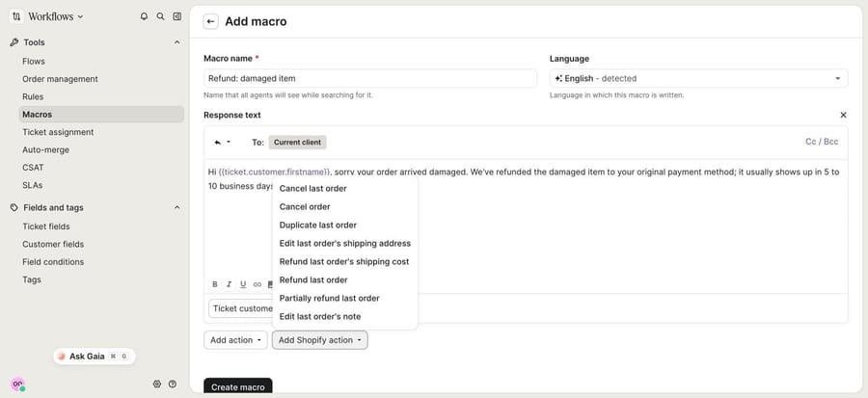Screen dimensions: 868x398
Task: Open CSAT in sidebar
Action: [33, 168]
